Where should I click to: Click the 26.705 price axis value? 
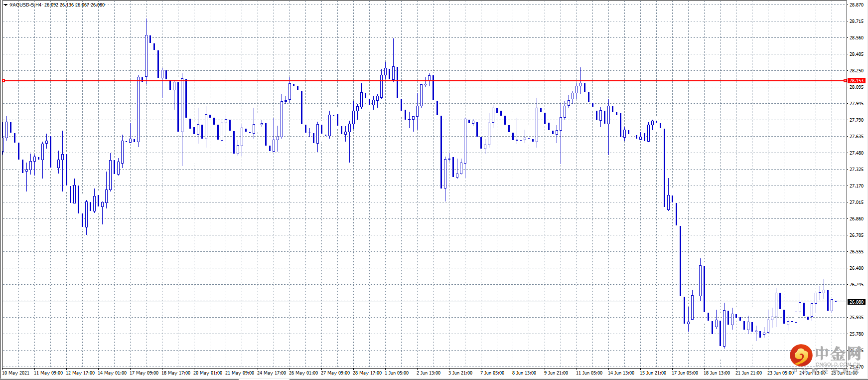click(857, 235)
